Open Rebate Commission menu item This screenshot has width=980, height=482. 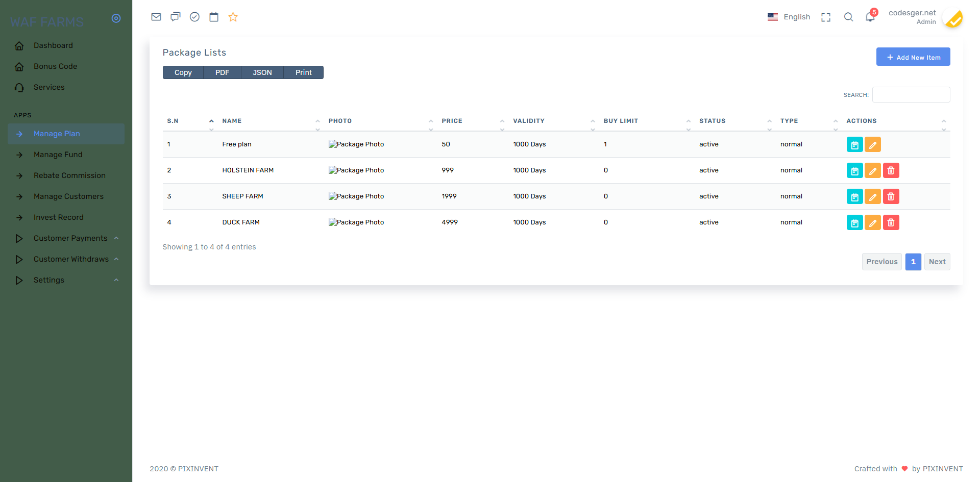[x=66, y=175]
